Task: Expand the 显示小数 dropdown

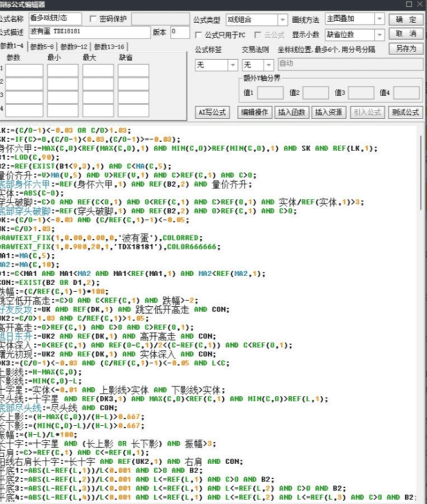Action: (x=379, y=34)
